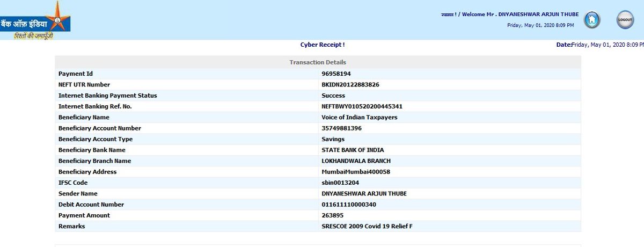This screenshot has width=644, height=247.
Task: Select remarks SRESCOE 2009 Covid 19 Relief F
Action: click(367, 226)
